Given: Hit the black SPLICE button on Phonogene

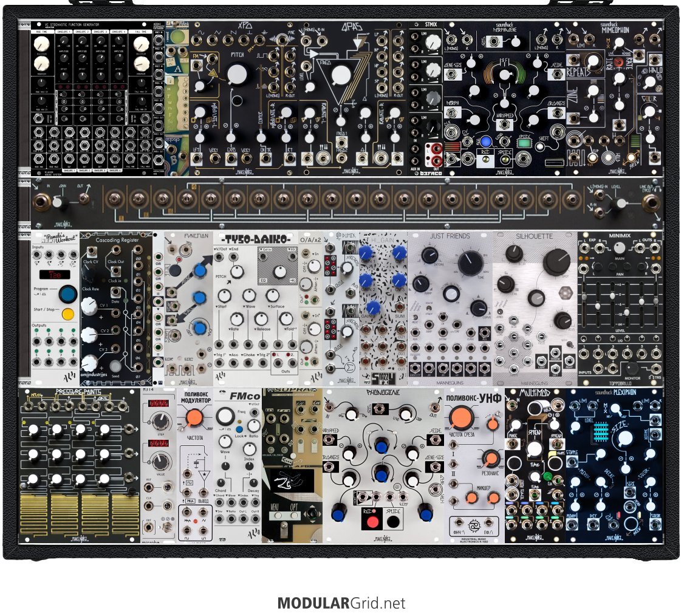Looking at the screenshot, I should (x=392, y=521).
